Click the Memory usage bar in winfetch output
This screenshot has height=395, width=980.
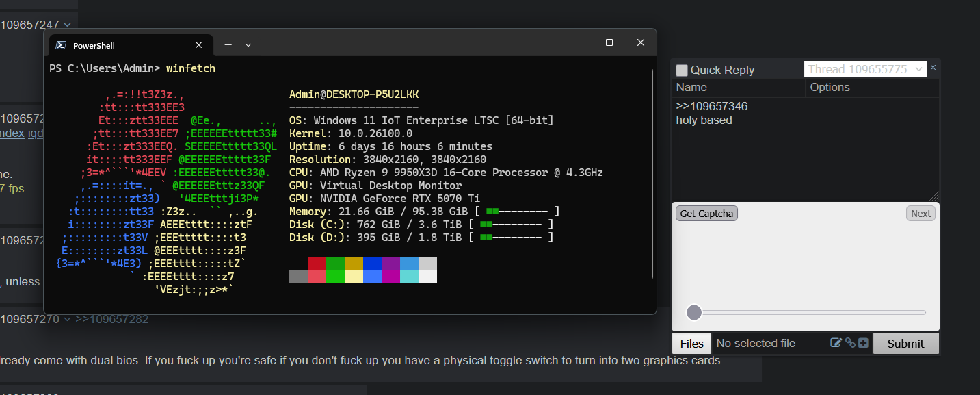tap(517, 212)
